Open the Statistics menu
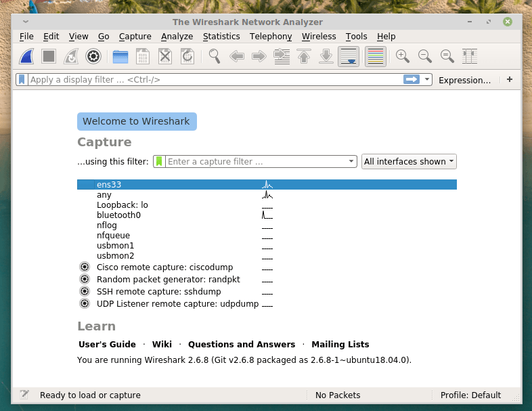 pos(221,37)
